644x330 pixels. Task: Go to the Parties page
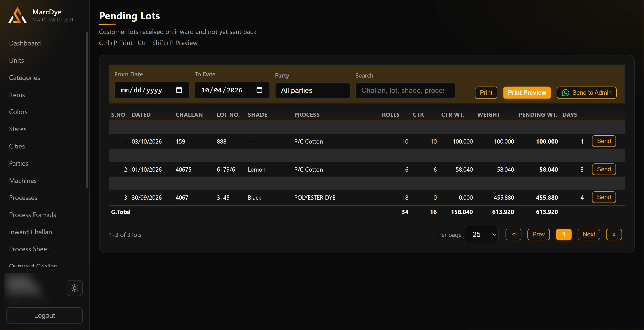click(x=19, y=164)
